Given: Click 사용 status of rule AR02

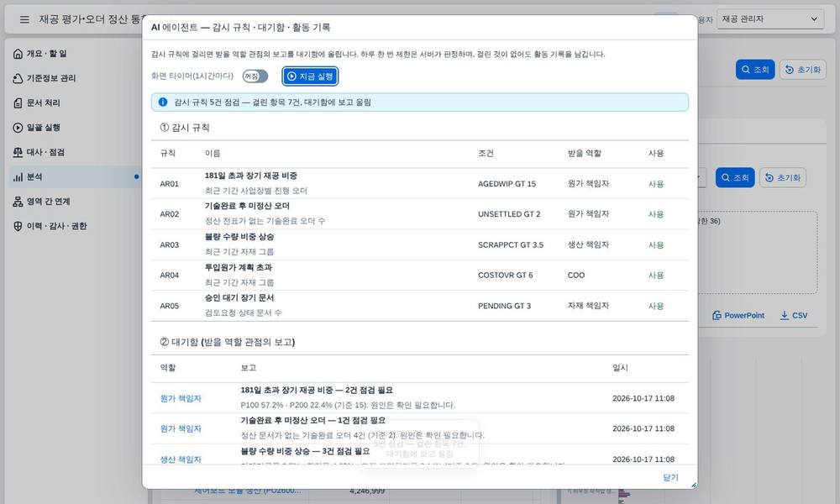Looking at the screenshot, I should point(656,214).
